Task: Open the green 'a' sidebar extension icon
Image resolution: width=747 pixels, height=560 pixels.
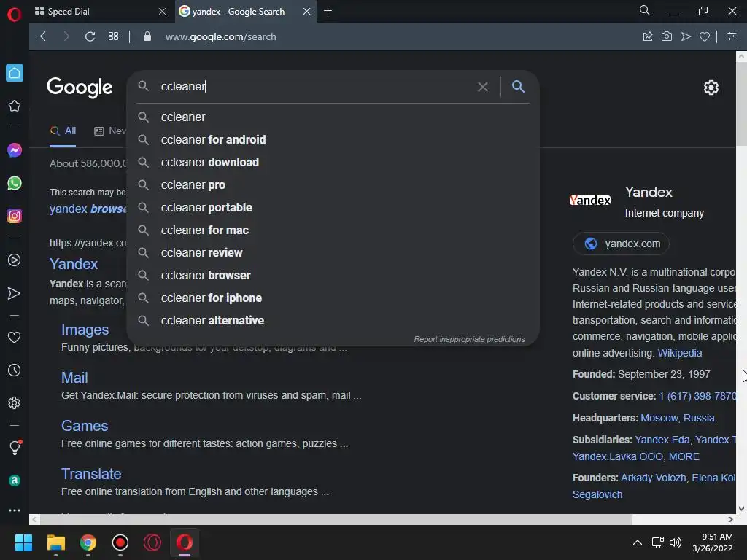Action: (x=15, y=481)
